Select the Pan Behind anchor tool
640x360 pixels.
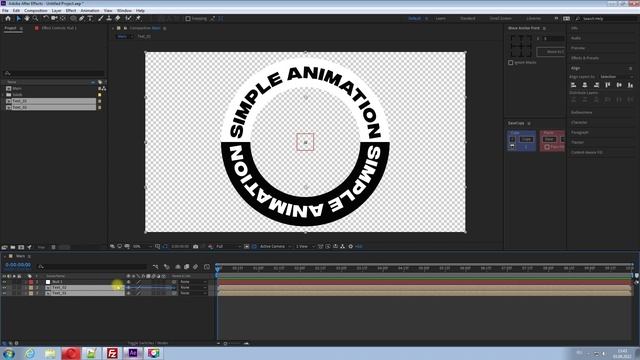point(63,18)
